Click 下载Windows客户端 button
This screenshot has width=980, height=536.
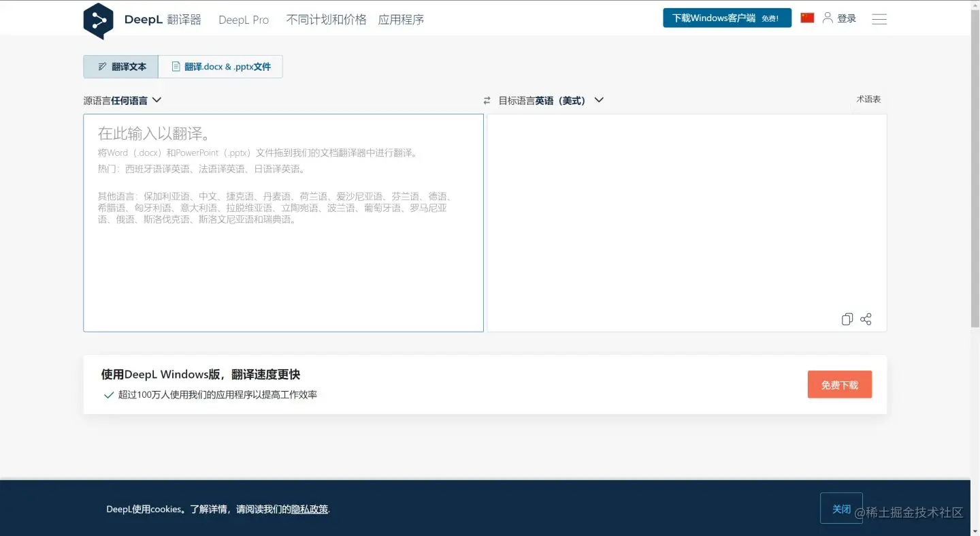coord(727,18)
